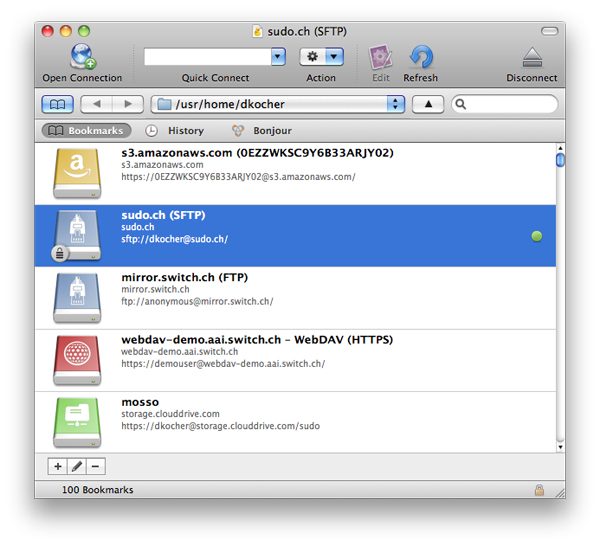The width and height of the screenshot is (600, 546).
Task: Click the mirror.switch.ch FTP drive icon
Action: (x=77, y=298)
